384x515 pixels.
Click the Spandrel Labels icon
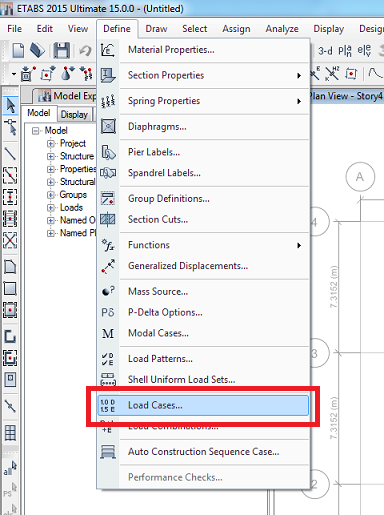point(108,173)
